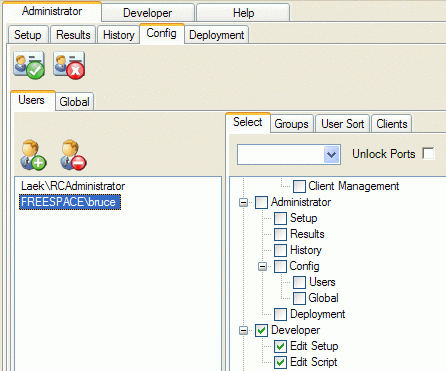Collapse the Config tree node
The width and height of the screenshot is (446, 371).
[263, 266]
